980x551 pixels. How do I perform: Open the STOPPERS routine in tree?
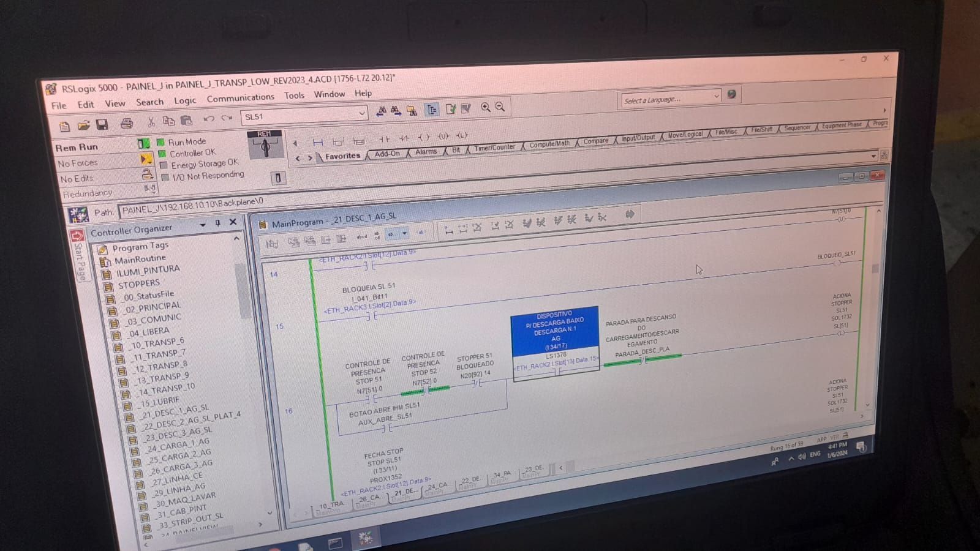[x=138, y=284]
